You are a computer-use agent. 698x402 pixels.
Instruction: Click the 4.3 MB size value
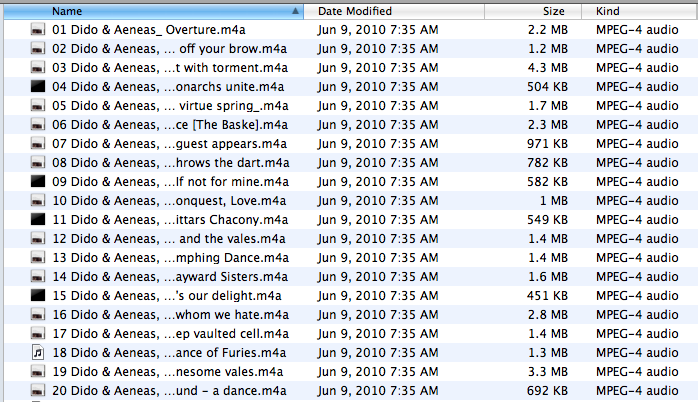coord(548,68)
